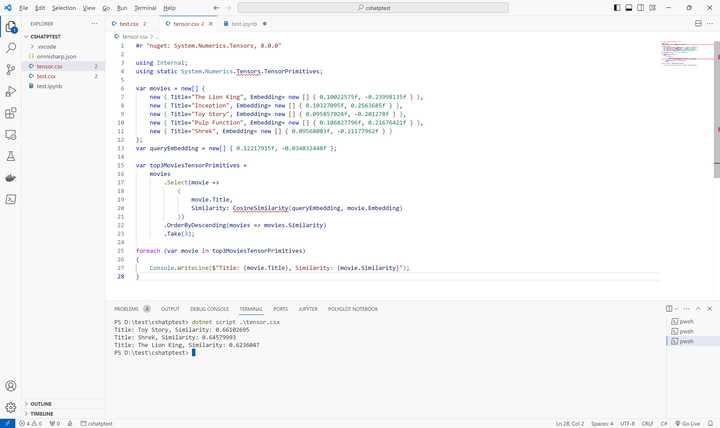Click Ln 28, Col 2 in status bar
The height and width of the screenshot is (428, 720).
(x=569, y=423)
